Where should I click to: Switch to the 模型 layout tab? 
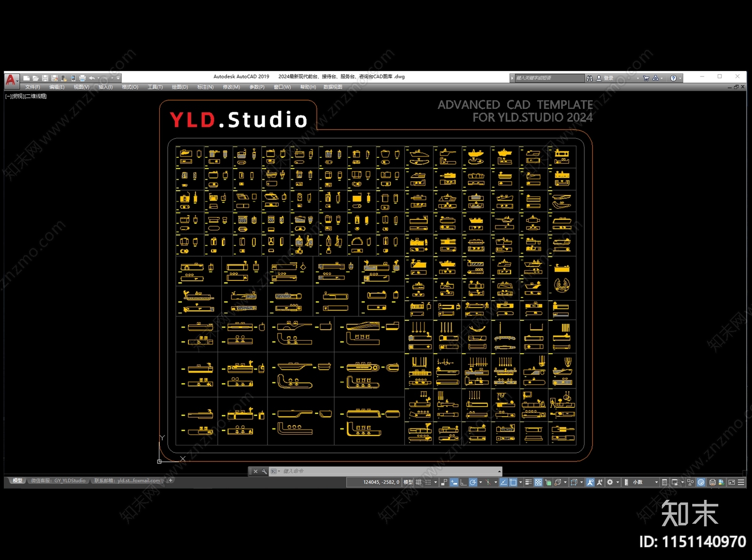point(17,481)
